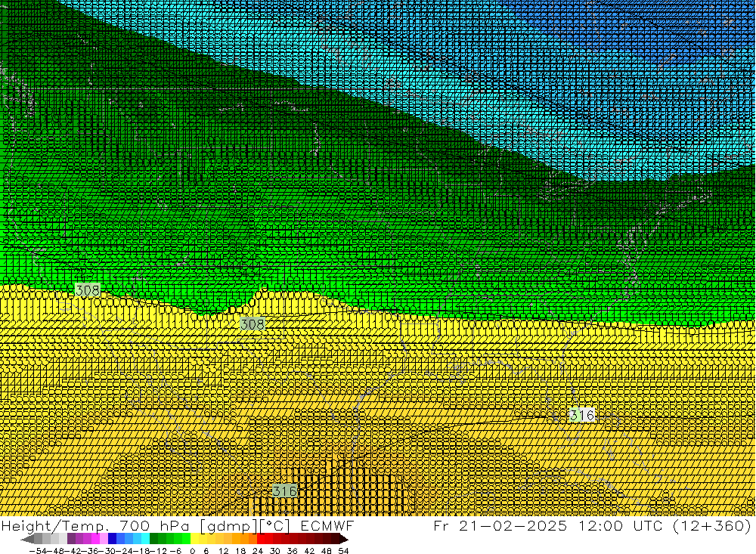756x554 pixels.
Task: Click the cyan legend swatch beside -18
Action: tap(145, 539)
